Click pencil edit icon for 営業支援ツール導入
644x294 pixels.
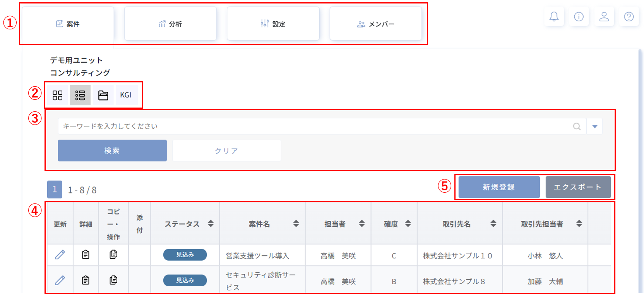(x=60, y=255)
